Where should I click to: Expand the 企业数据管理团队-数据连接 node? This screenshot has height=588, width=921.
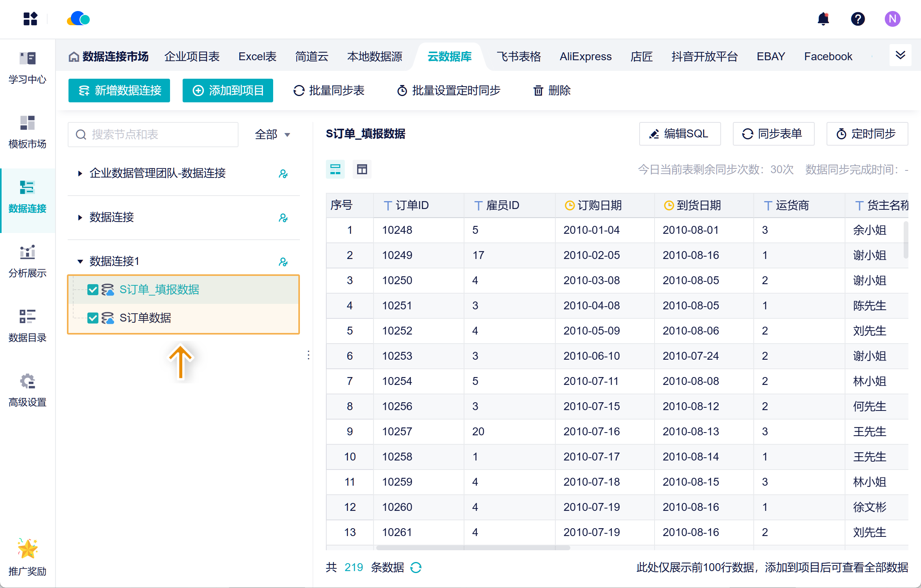pos(80,174)
